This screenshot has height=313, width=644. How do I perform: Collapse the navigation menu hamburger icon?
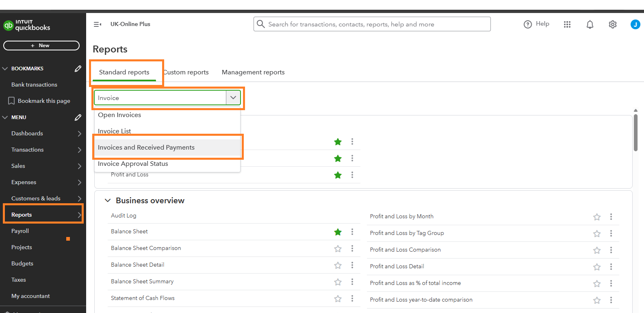tap(98, 24)
